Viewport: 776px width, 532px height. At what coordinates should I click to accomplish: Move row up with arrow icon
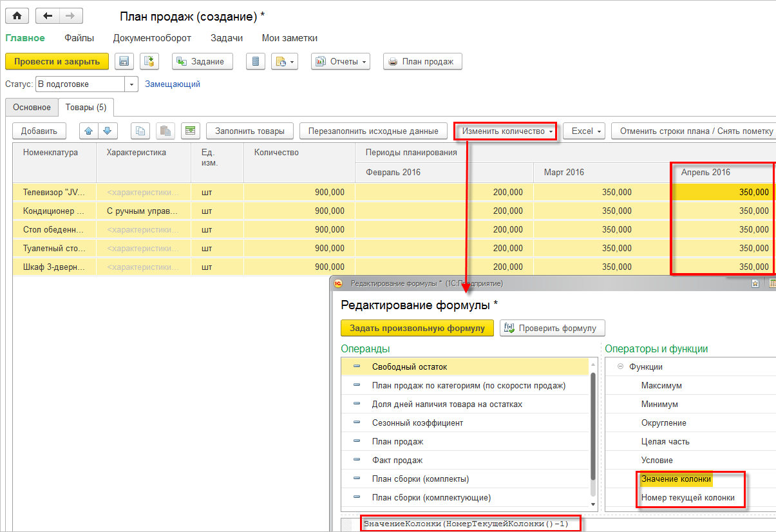[89, 131]
